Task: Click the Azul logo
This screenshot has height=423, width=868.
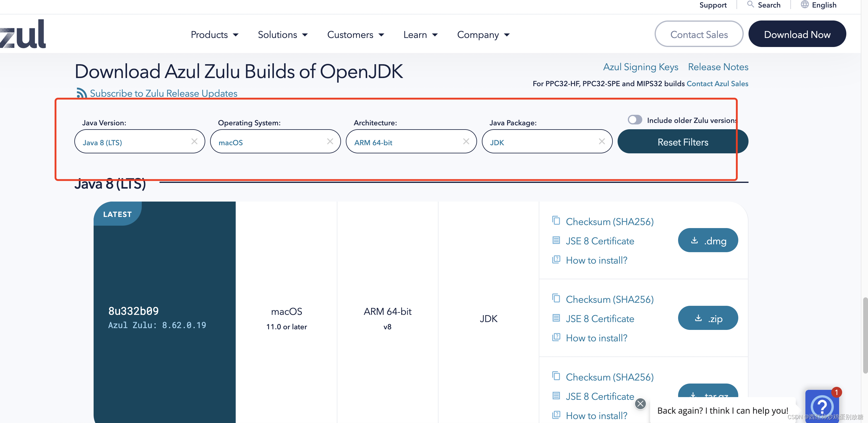Action: (23, 34)
